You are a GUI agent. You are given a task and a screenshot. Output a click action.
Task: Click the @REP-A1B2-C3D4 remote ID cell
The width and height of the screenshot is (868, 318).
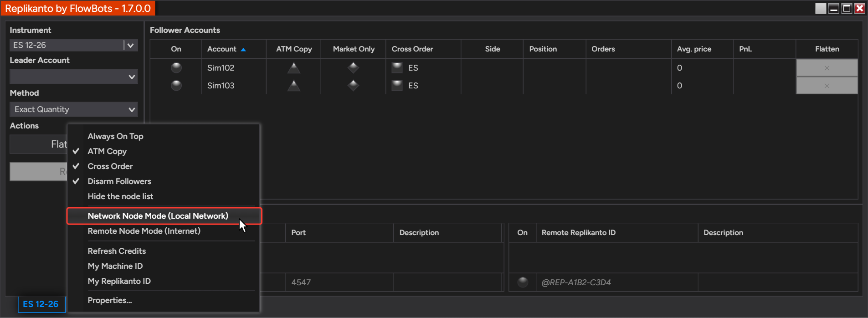(617, 282)
